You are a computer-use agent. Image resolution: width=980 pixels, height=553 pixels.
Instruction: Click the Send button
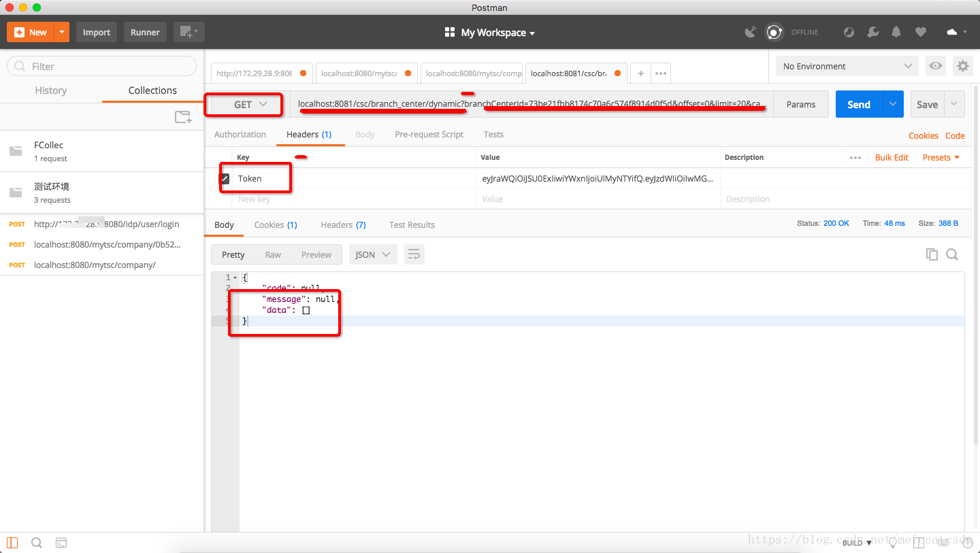859,104
